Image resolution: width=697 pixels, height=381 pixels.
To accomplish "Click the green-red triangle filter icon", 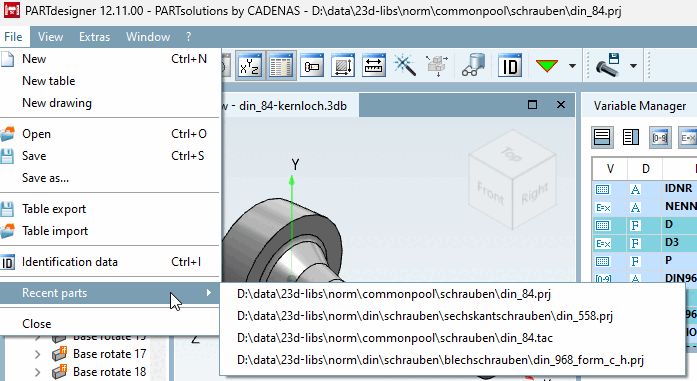I will point(547,66).
